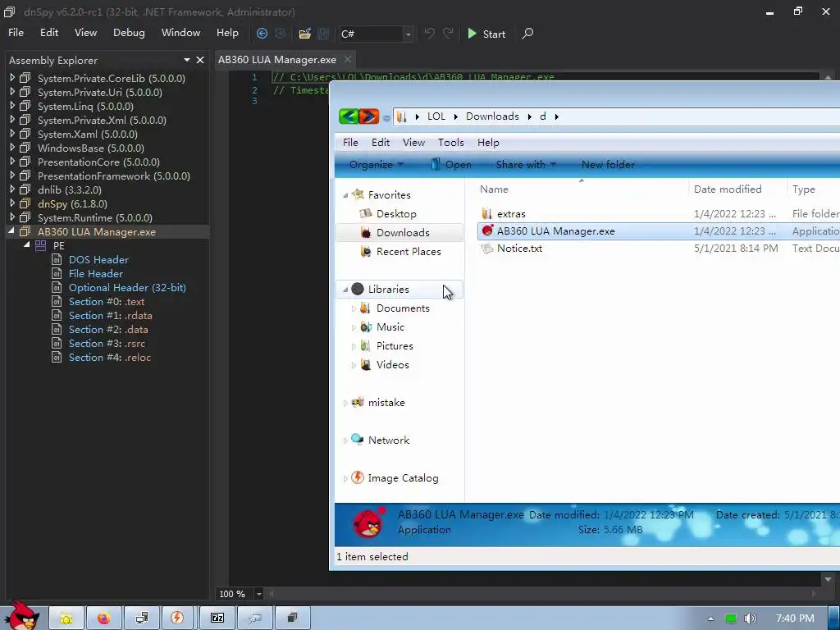840x630 pixels.
Task: Select DOS Header tree item
Action: point(98,259)
